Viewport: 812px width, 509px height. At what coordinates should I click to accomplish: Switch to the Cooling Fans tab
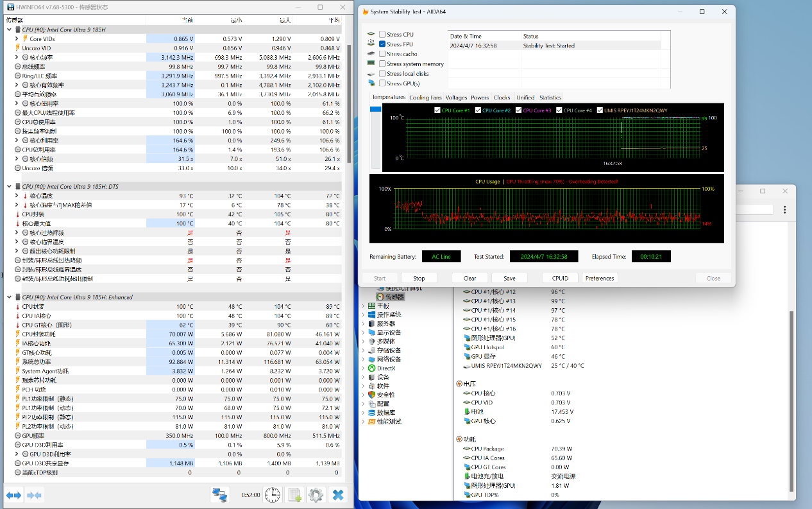point(425,98)
